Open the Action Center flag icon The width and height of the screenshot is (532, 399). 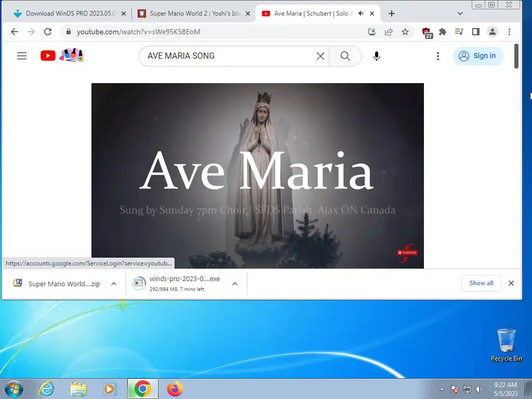pyautogui.click(x=455, y=389)
